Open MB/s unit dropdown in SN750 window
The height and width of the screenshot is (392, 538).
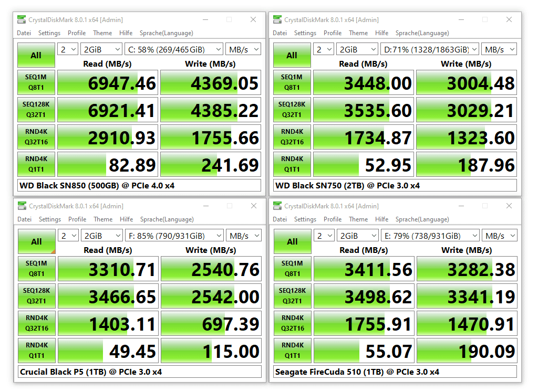(x=499, y=50)
